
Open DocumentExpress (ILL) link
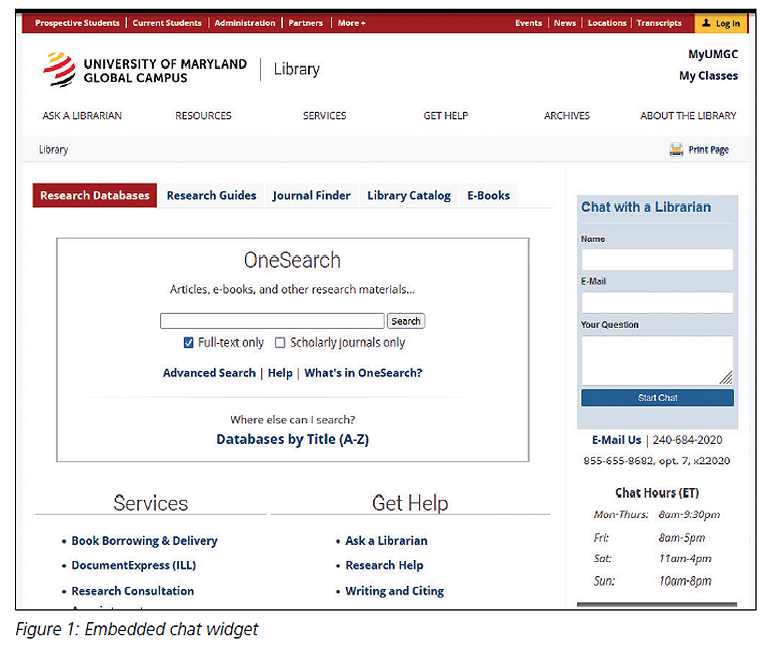click(134, 565)
